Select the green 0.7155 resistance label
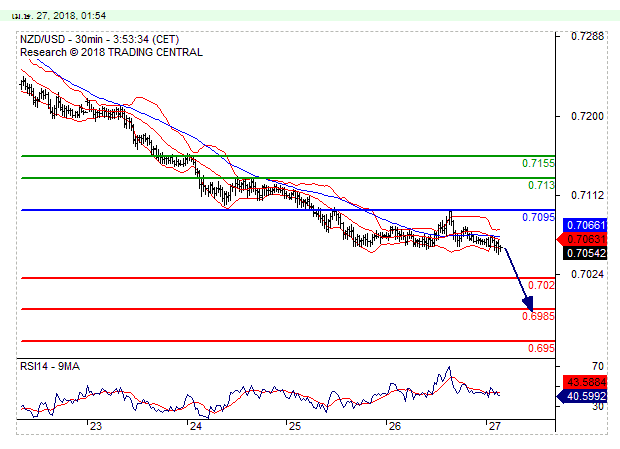 click(538, 163)
